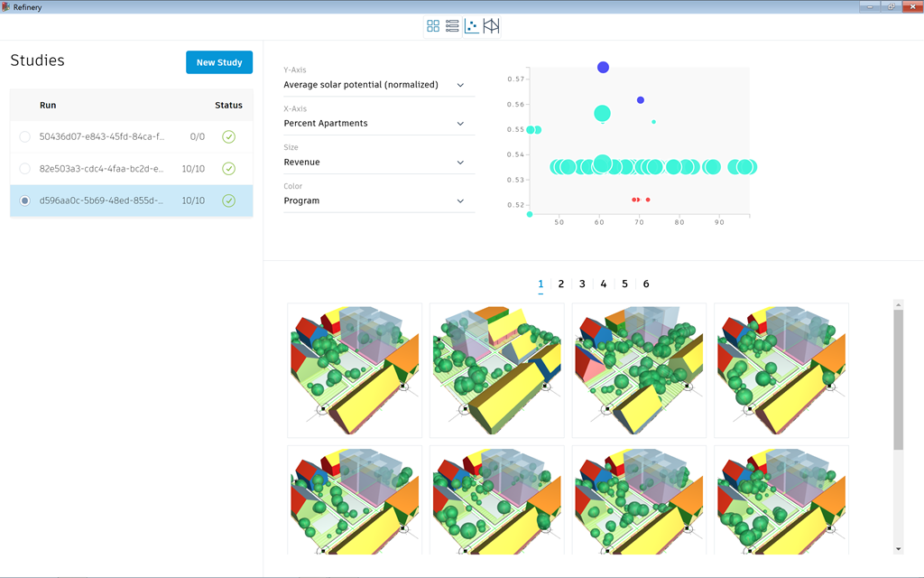This screenshot has height=578, width=924.
Task: Select the scatter plot chart view
Action: 471,26
